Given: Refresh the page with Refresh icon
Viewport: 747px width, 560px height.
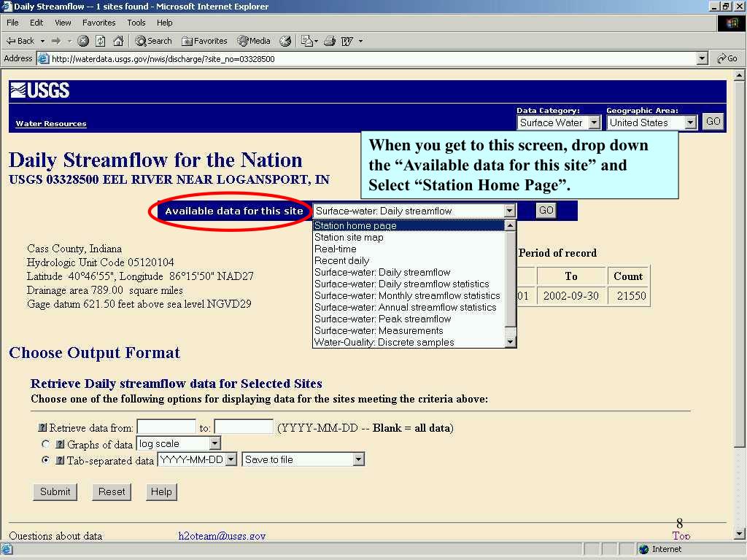Looking at the screenshot, I should [101, 41].
